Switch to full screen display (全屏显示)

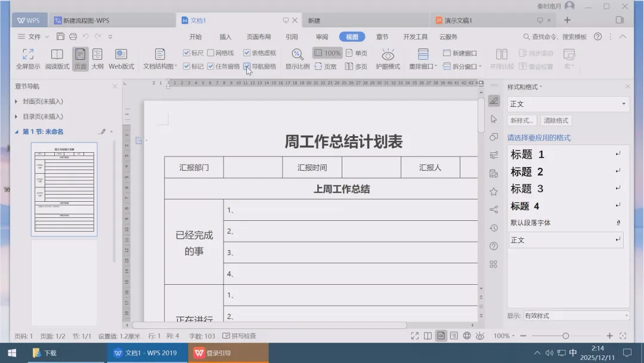28,59
